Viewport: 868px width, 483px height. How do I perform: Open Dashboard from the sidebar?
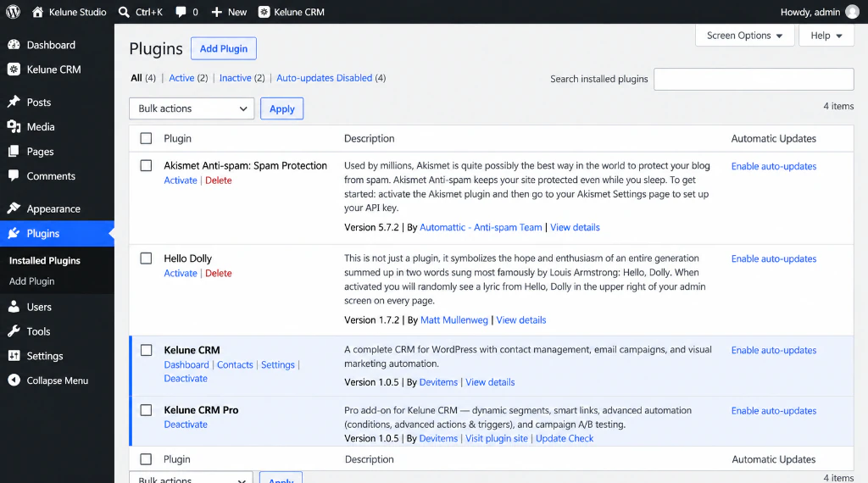[51, 45]
